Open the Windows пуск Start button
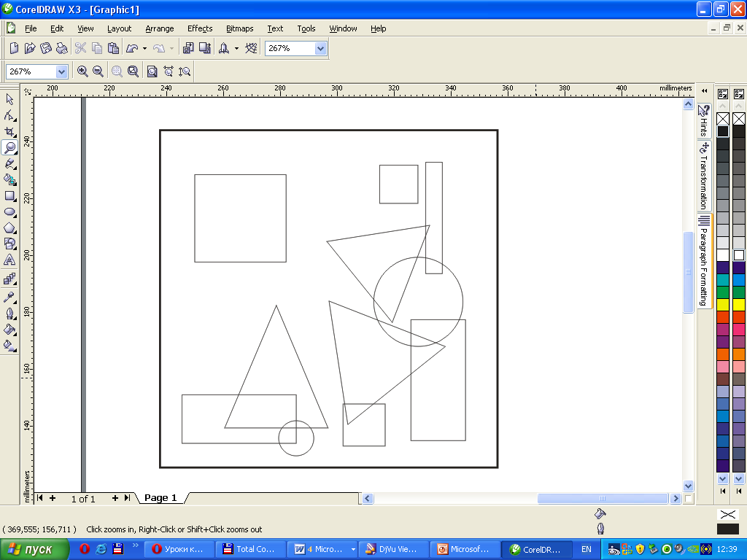 tap(34, 550)
